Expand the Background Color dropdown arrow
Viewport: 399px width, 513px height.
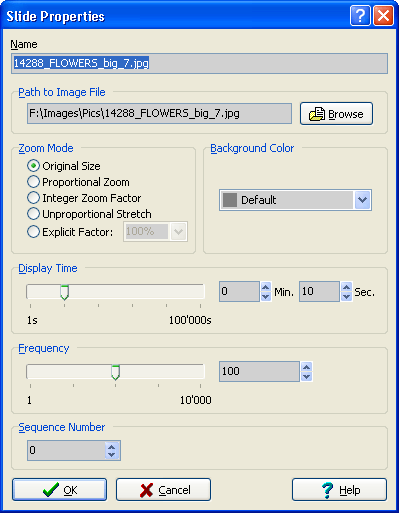click(x=362, y=200)
